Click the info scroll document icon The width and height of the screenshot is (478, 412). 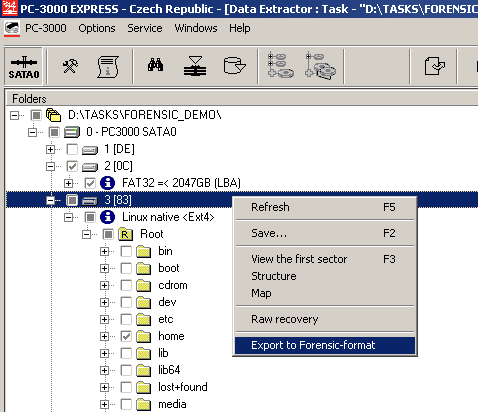coord(108,67)
